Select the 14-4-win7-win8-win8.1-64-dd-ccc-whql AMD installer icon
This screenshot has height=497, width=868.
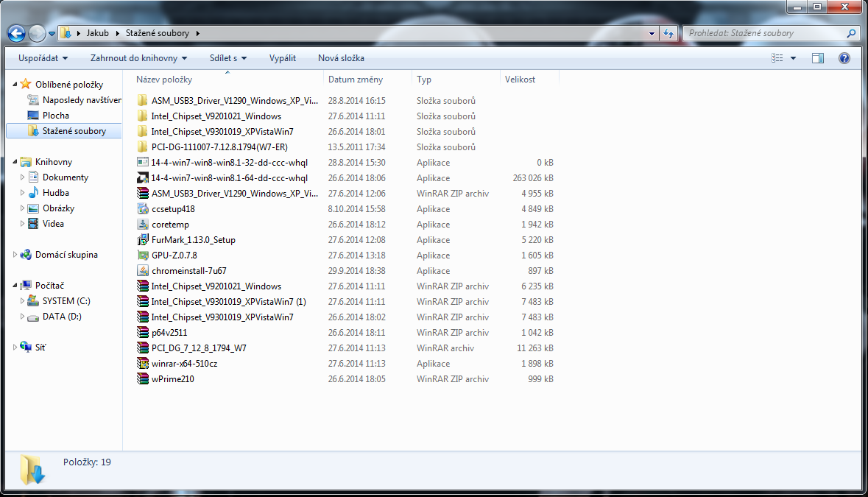(142, 178)
